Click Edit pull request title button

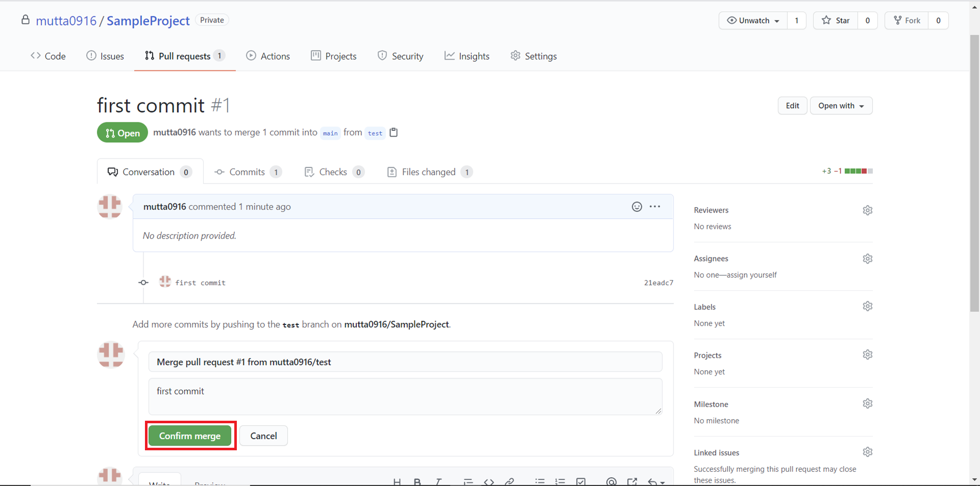tap(792, 106)
